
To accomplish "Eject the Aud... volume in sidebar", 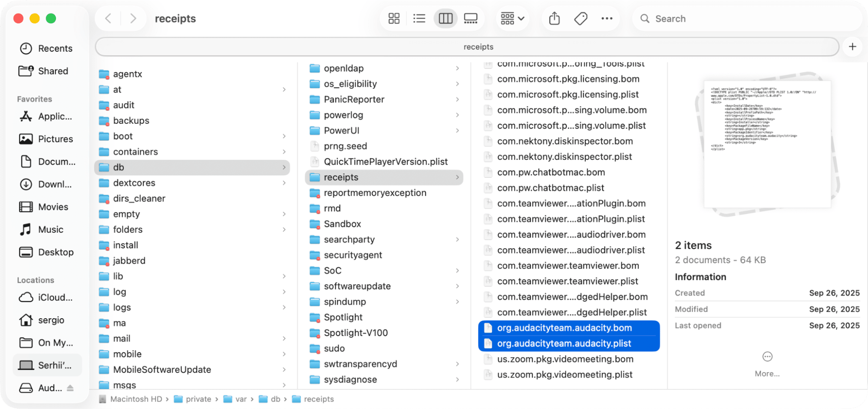I will (x=70, y=388).
